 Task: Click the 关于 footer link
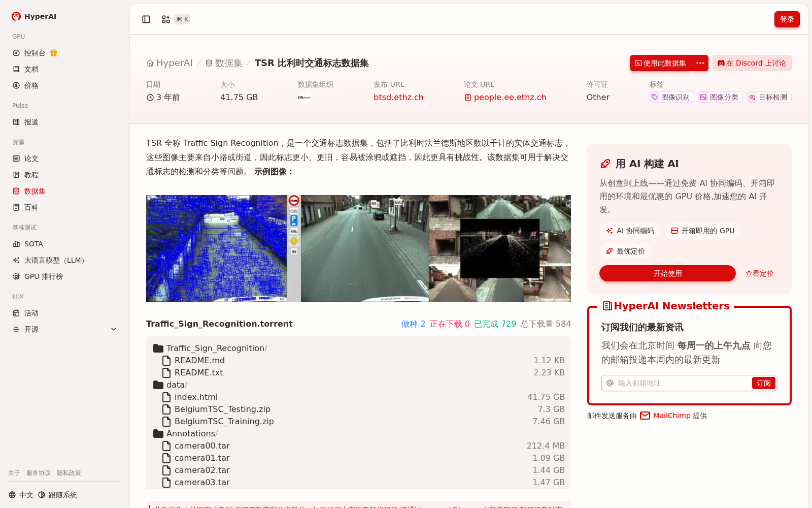(x=14, y=473)
